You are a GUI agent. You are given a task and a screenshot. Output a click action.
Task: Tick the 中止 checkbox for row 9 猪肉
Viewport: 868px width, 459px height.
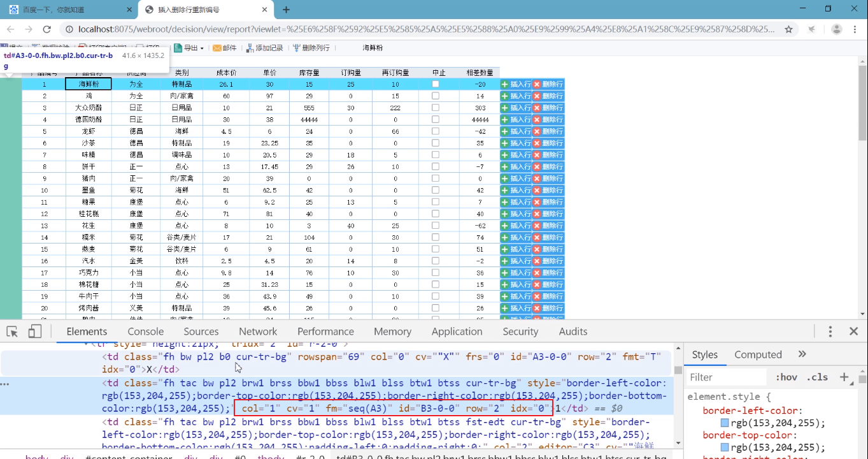[436, 178]
